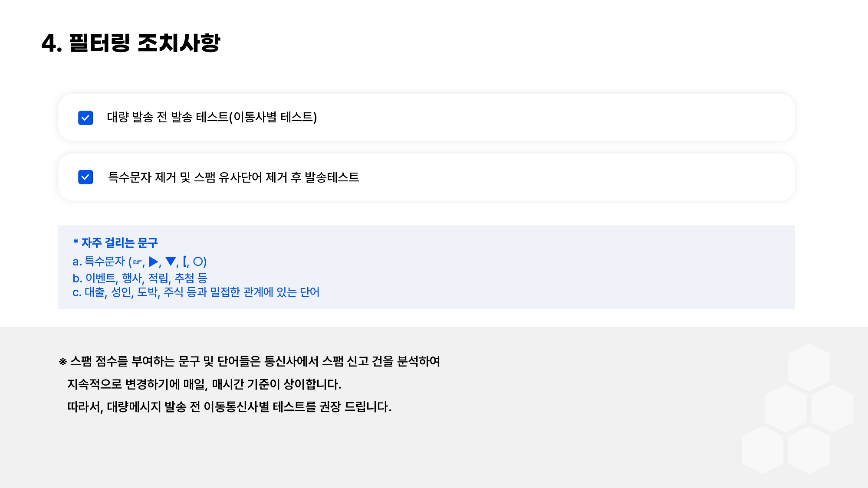
Task: Click the b. 이벤트, 행사, 적립 line
Action: pyautogui.click(x=140, y=278)
